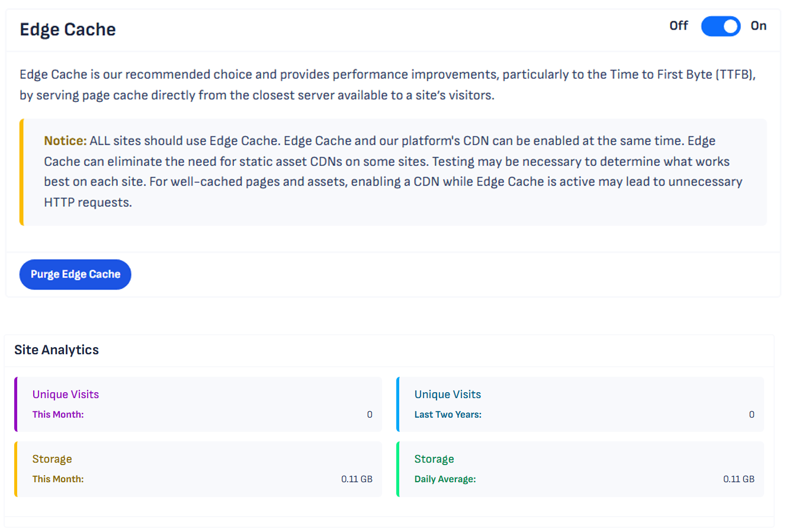Click the notice text about HTTP requests
The height and width of the screenshot is (532, 786).
pyautogui.click(x=88, y=203)
